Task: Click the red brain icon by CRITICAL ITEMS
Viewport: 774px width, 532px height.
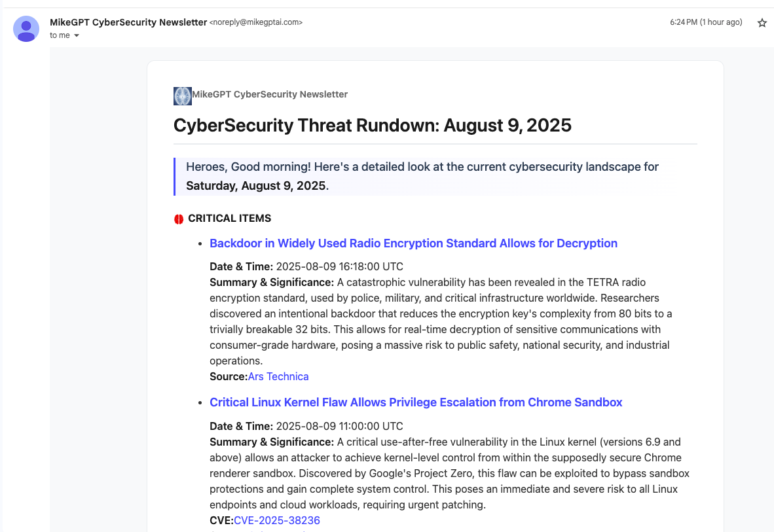Action: point(179,219)
